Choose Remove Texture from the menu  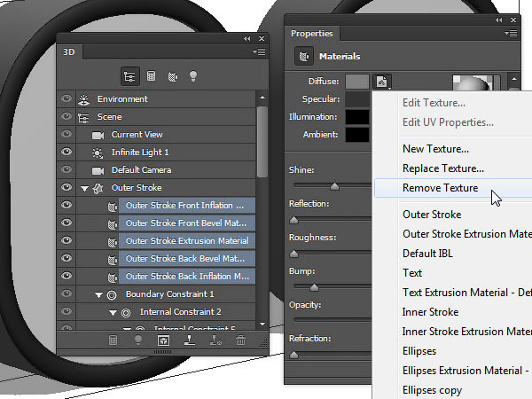point(440,188)
